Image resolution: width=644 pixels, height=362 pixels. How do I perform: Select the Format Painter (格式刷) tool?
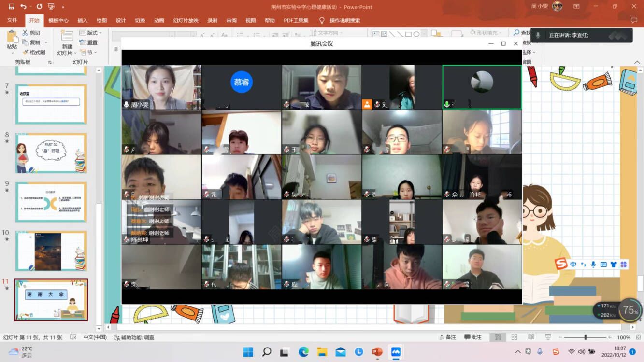click(26, 52)
